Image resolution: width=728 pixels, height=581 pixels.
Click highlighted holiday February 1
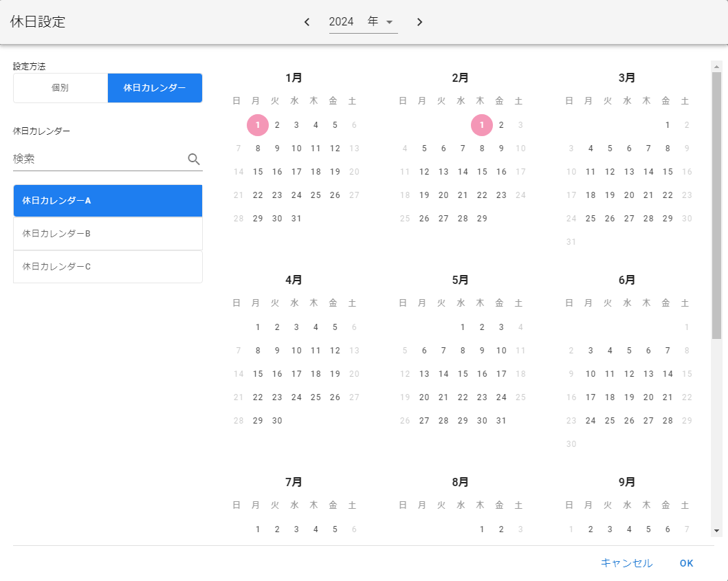click(482, 125)
